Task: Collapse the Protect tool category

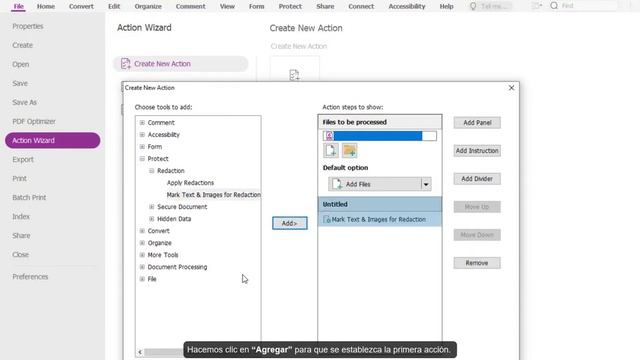Action: 142,158
